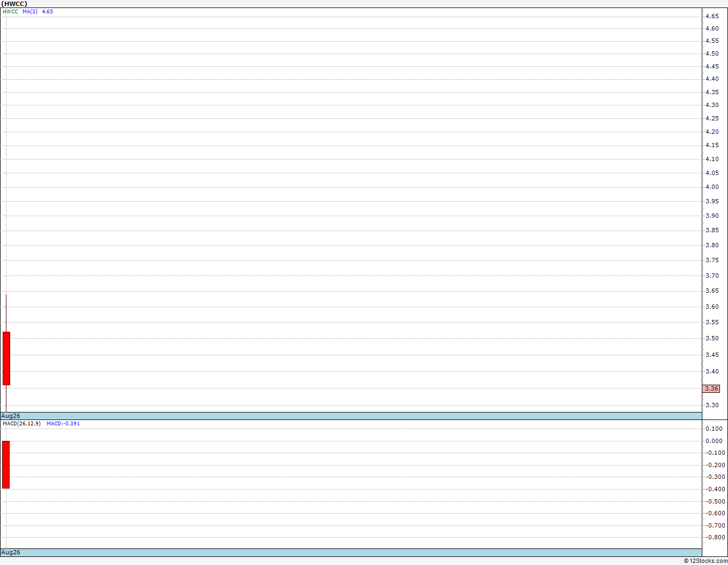Click the green HWCC legend label
The height and width of the screenshot is (565, 728).
coord(10,11)
